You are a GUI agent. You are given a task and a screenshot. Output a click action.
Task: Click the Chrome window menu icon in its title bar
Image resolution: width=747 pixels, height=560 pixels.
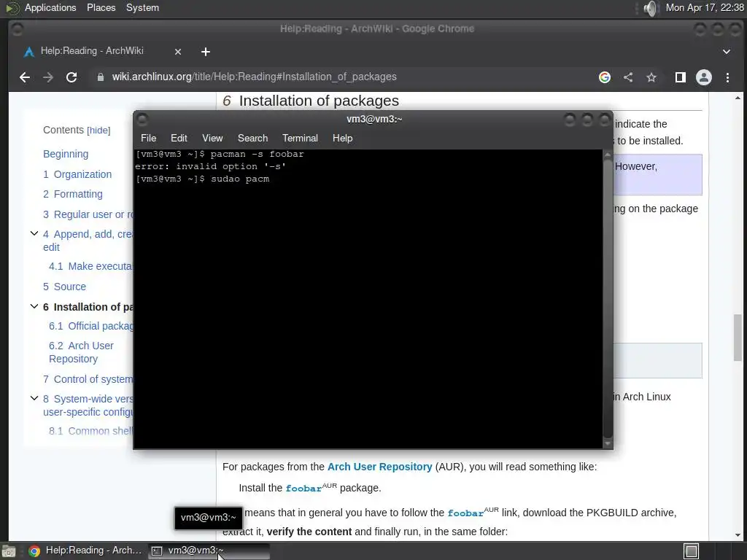18,29
